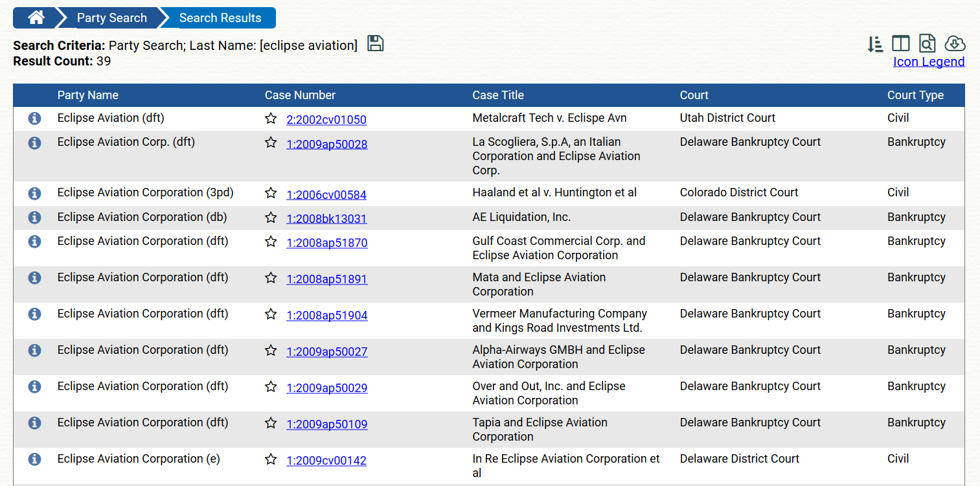Select party name Eclipse Aviation Corporation (db)
This screenshot has height=486, width=980.
142,217
